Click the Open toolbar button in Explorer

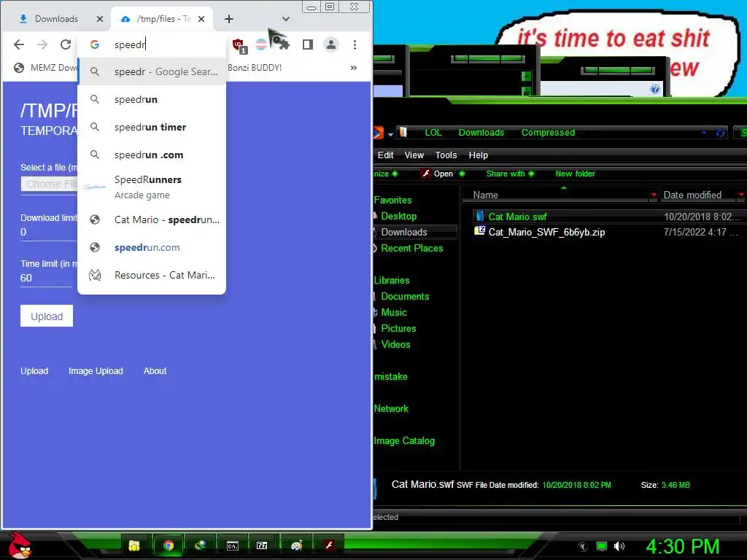[x=438, y=174]
